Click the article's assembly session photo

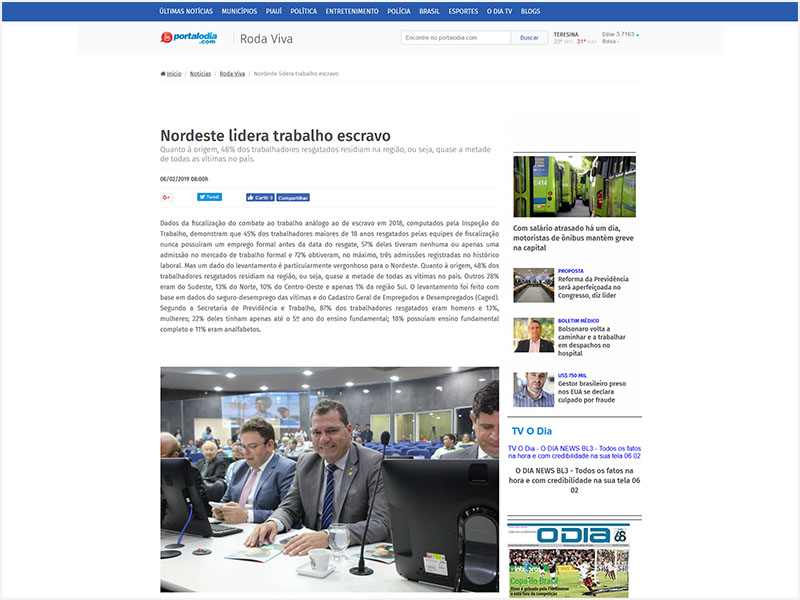coord(330,479)
